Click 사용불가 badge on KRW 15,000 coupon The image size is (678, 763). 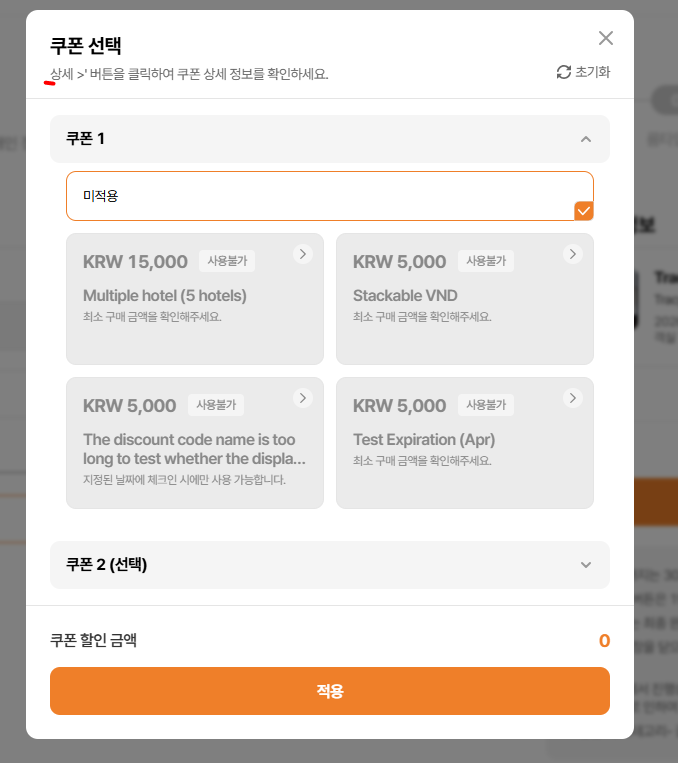point(227,261)
